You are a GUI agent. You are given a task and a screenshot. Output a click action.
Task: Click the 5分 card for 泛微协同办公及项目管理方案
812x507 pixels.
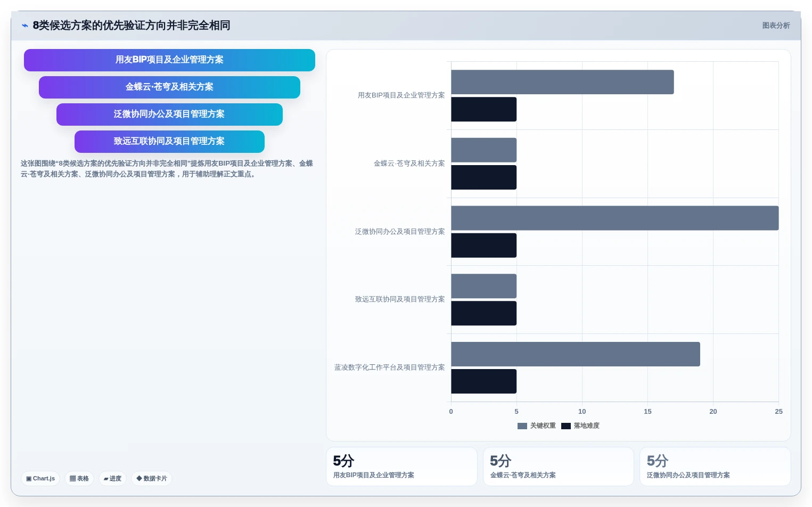tap(715, 467)
